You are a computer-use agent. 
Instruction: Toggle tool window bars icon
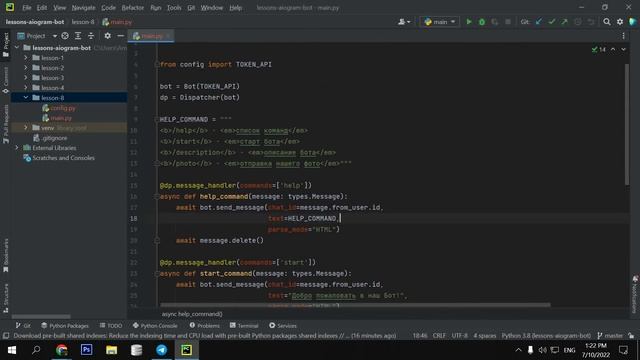click(6, 336)
